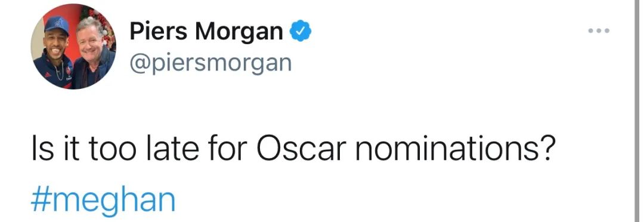Click the vertical scrollbar line at right edge
The image size is (644, 222).
click(637, 111)
